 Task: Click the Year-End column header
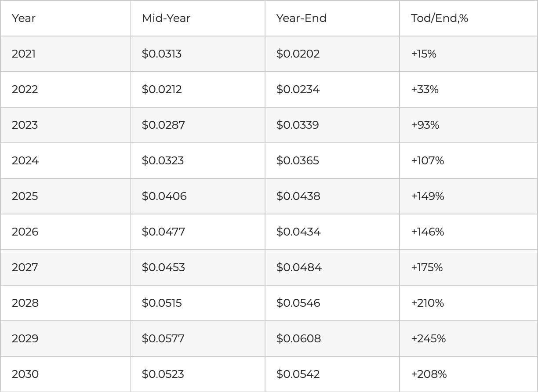click(301, 18)
